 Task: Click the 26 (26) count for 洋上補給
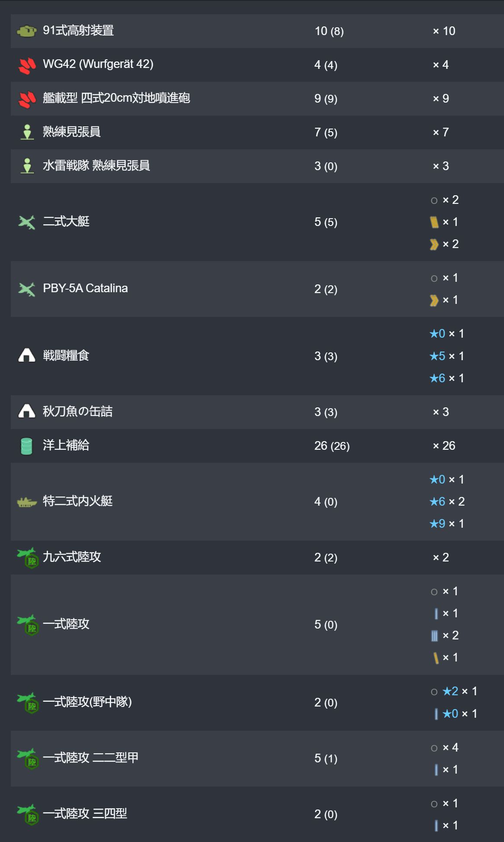point(332,446)
